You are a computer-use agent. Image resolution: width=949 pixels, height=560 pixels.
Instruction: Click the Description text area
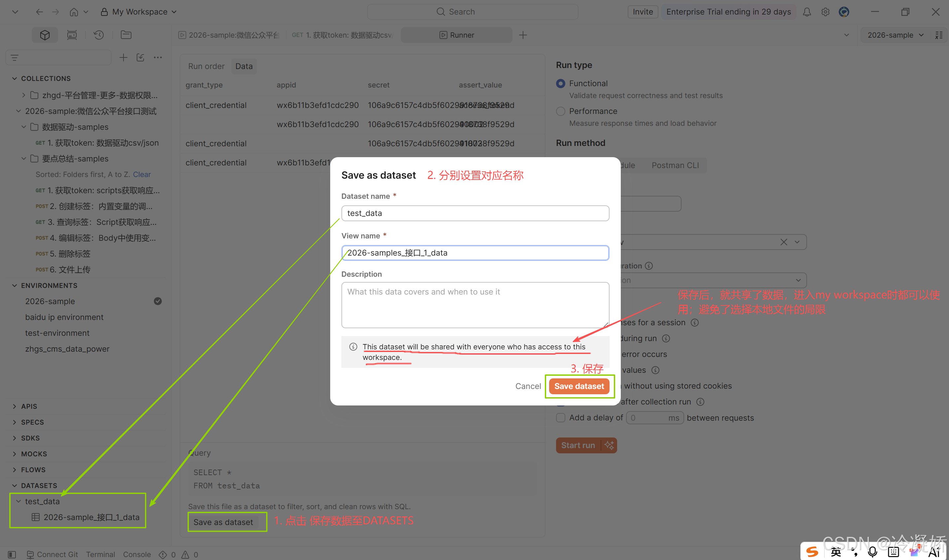(x=475, y=305)
